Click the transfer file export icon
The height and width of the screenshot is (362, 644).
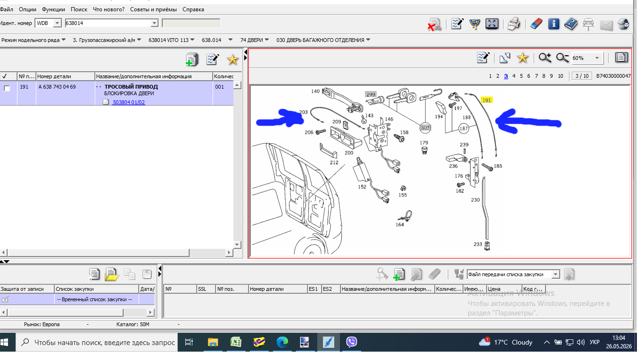(569, 274)
